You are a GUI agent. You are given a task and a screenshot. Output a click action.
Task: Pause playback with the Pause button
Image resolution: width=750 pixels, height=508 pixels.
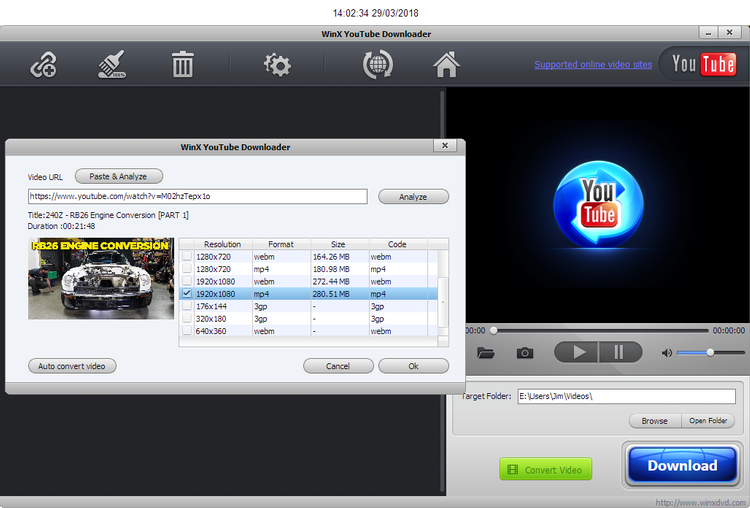pyautogui.click(x=620, y=353)
